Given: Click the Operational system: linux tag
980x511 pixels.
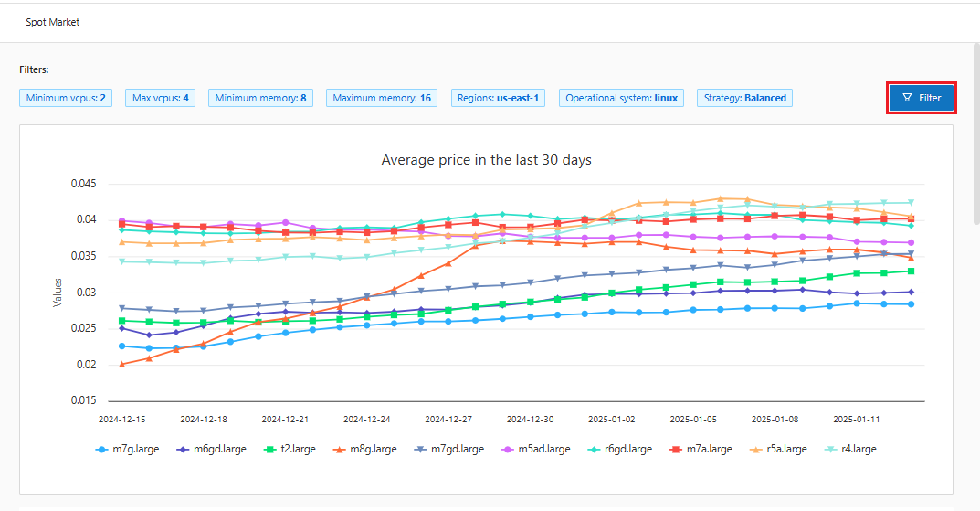Looking at the screenshot, I should [621, 98].
